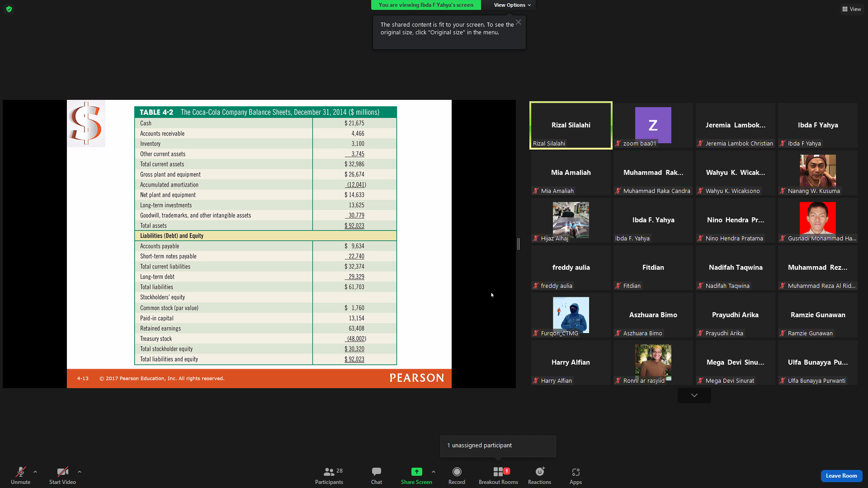Screen dimensions: 868x488
Task: Click the muted mic icon for Ramzie Gunawan
Action: click(x=783, y=333)
